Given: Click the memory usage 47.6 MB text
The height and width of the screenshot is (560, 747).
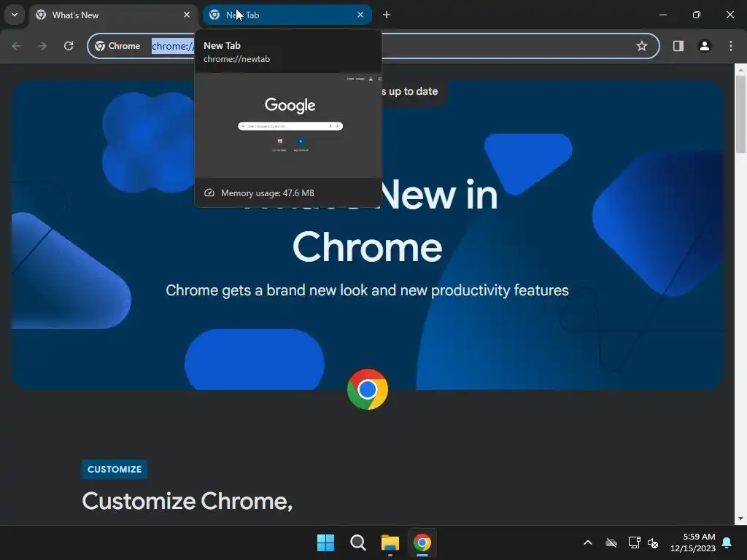Looking at the screenshot, I should (267, 192).
